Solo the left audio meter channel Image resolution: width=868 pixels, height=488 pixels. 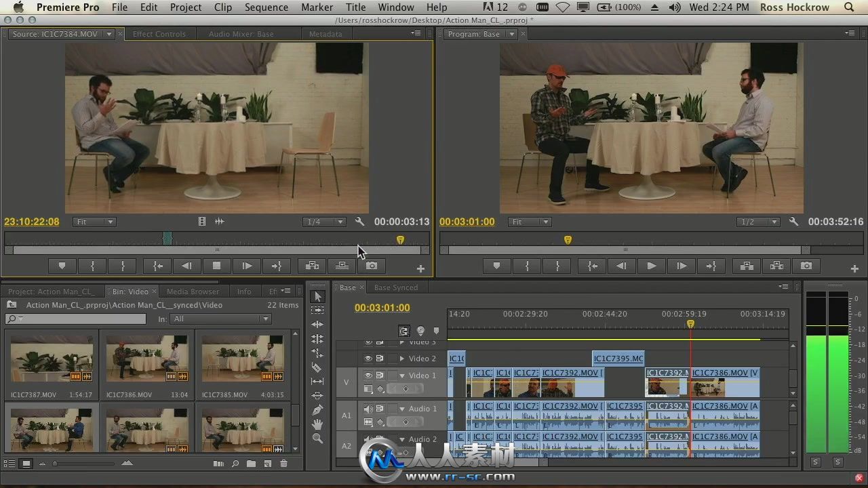[816, 462]
